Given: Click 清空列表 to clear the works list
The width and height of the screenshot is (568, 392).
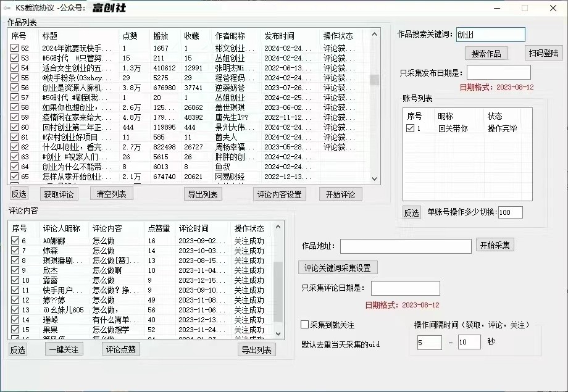Looking at the screenshot, I should (111, 193).
